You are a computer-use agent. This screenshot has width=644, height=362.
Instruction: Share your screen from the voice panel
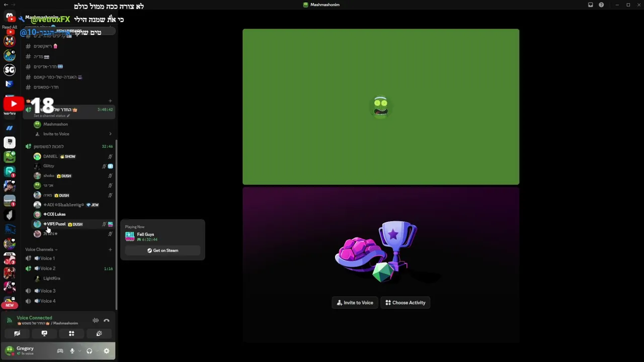pyautogui.click(x=44, y=333)
